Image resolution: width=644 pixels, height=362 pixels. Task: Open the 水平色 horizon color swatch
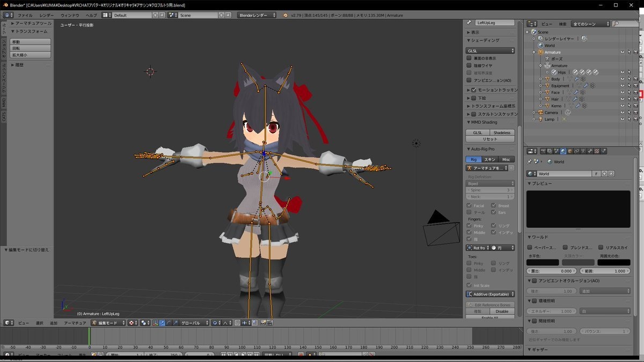pos(543,262)
